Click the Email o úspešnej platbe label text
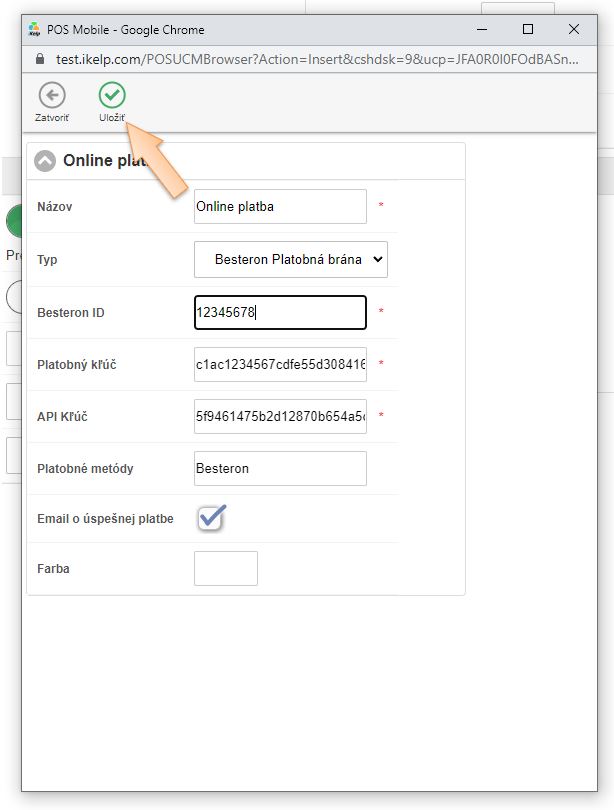Viewport: 614px width, 810px height. [x=105, y=518]
